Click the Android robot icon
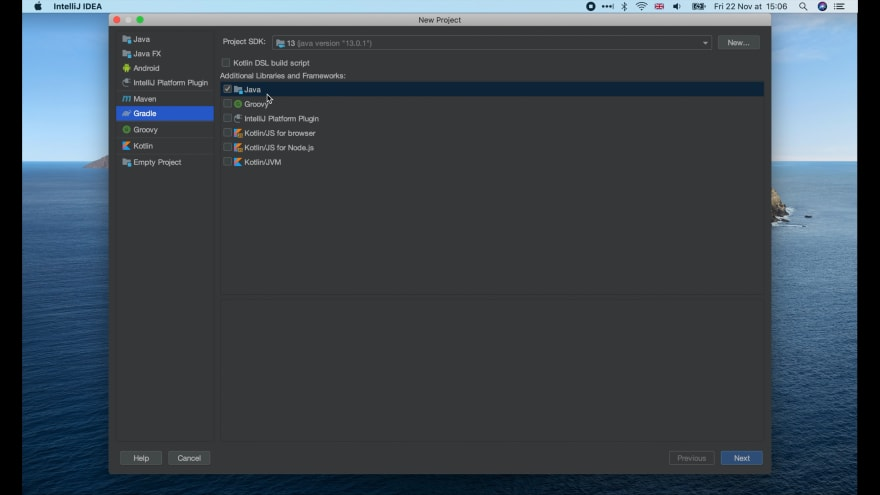This screenshot has width=880, height=495. (127, 68)
